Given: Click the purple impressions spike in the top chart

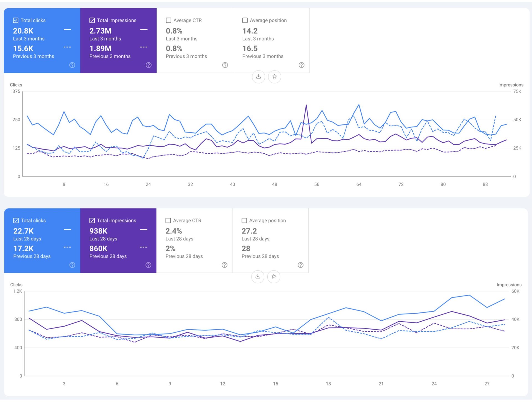Looking at the screenshot, I should click(x=306, y=105).
